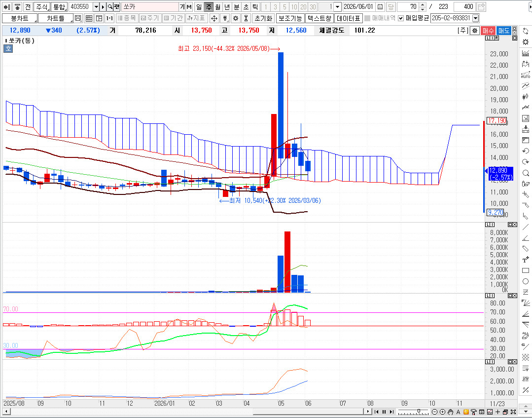Expand the 통합 exchange dropdown
The height and width of the screenshot is (418, 532).
[59, 7]
